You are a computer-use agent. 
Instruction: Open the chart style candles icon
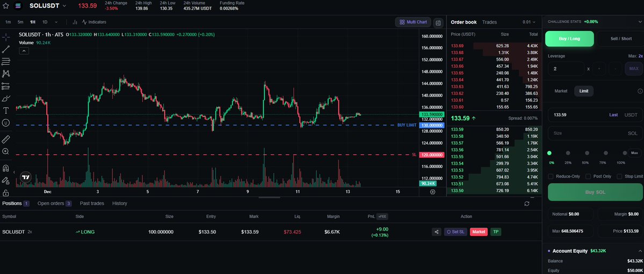pos(75,22)
